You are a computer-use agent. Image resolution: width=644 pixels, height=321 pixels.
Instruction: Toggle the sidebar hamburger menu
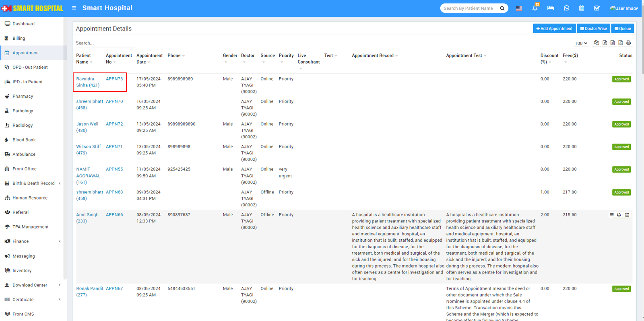tap(74, 8)
